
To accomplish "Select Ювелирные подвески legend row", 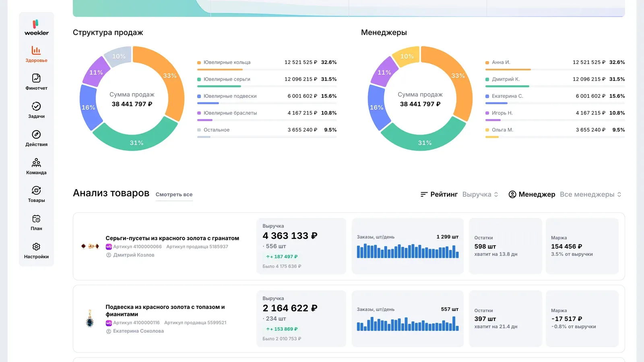I will [267, 99].
